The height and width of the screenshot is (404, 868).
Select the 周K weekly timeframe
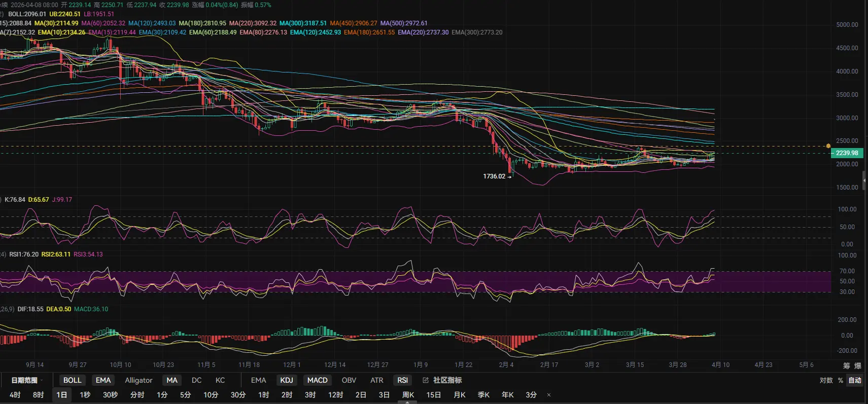pos(408,395)
